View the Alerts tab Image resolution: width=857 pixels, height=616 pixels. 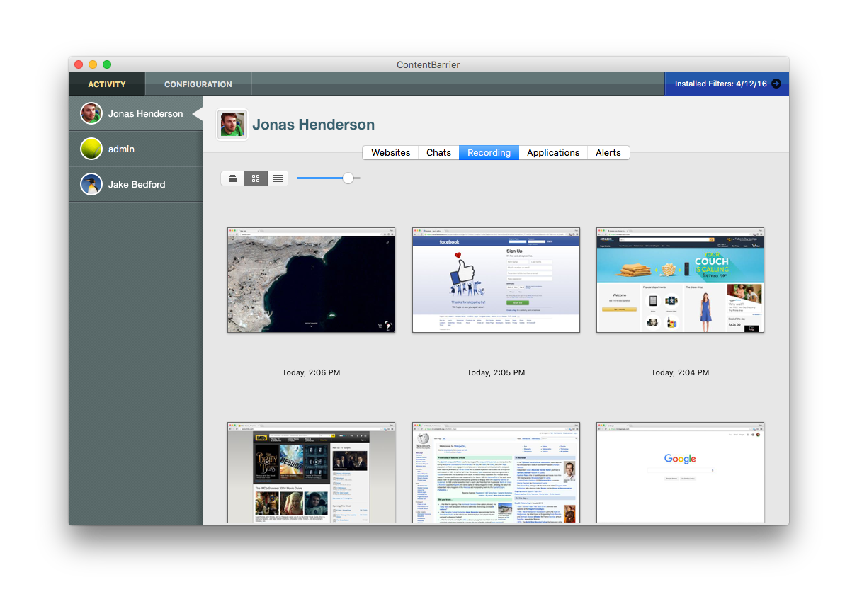[x=608, y=152]
